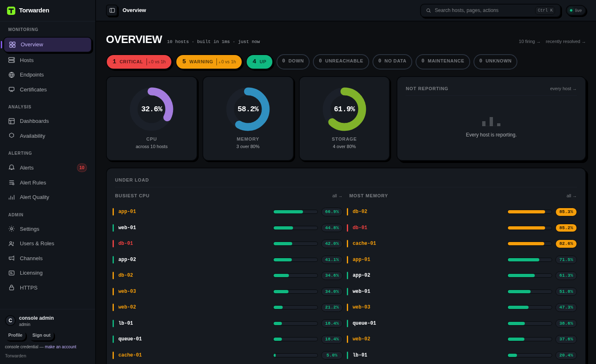Click the app-01 CPU usage bar
This screenshot has width=596, height=364.
pyautogui.click(x=296, y=212)
